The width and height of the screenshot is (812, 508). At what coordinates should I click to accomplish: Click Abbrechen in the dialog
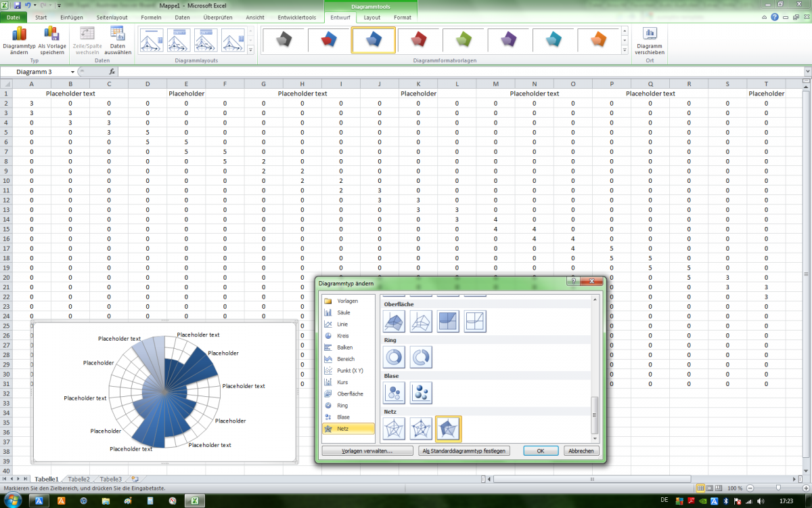pyautogui.click(x=581, y=450)
